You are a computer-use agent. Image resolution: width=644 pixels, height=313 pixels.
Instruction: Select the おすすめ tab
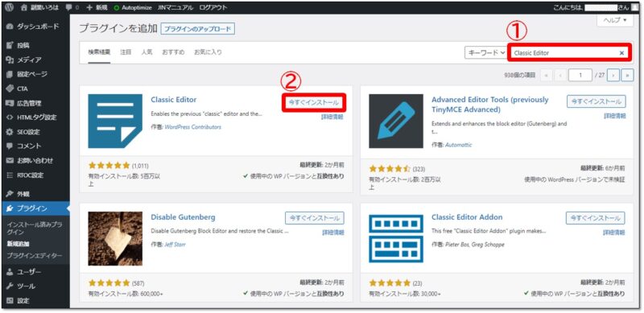tap(173, 52)
